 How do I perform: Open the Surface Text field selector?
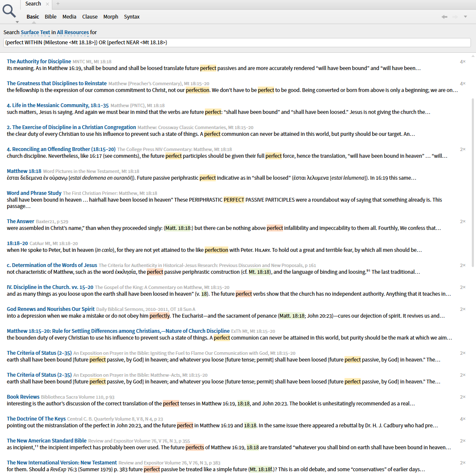coord(35,32)
